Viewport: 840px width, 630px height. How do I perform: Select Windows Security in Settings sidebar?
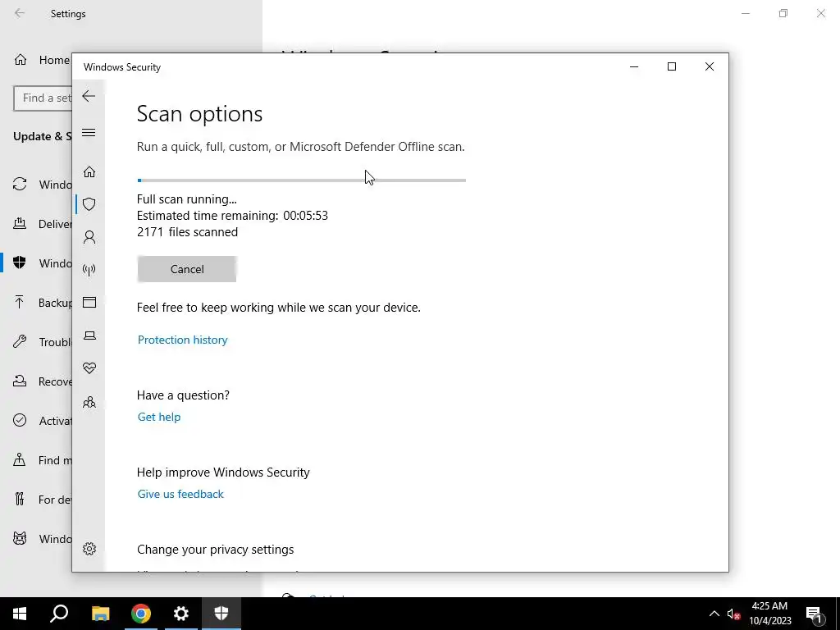click(x=41, y=263)
